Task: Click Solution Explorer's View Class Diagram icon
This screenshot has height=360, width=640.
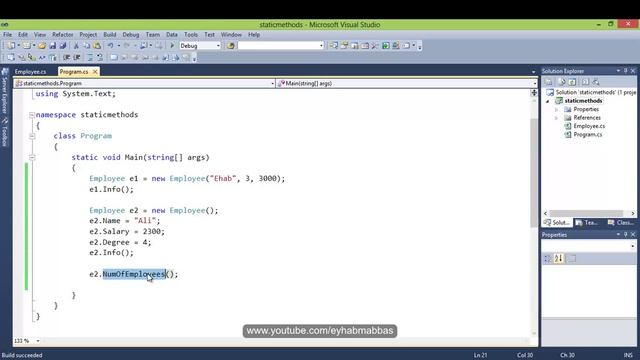Action: click(x=596, y=82)
